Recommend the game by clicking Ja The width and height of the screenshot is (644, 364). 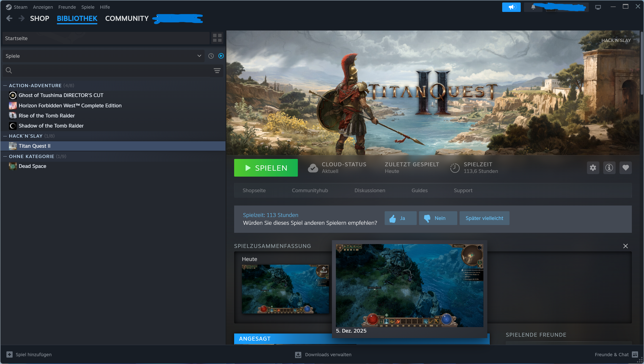tap(400, 218)
